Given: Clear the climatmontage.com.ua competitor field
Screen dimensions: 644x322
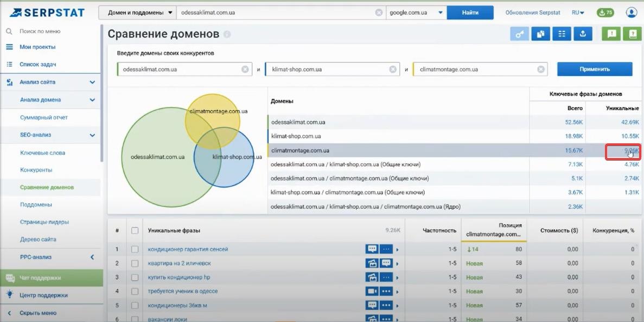Looking at the screenshot, I should tap(540, 69).
